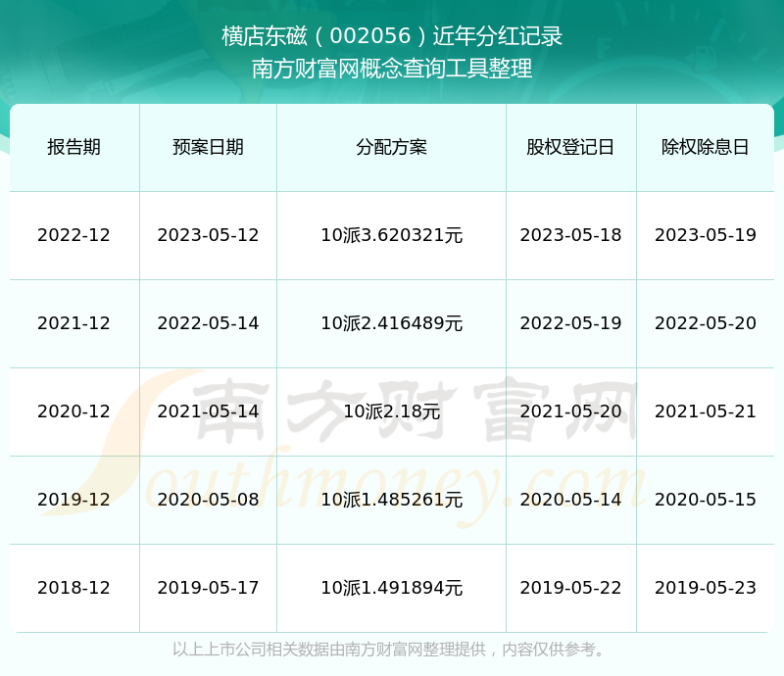Select proposal date 2022-05-14
Screen dimensions: 784x676
click(208, 323)
